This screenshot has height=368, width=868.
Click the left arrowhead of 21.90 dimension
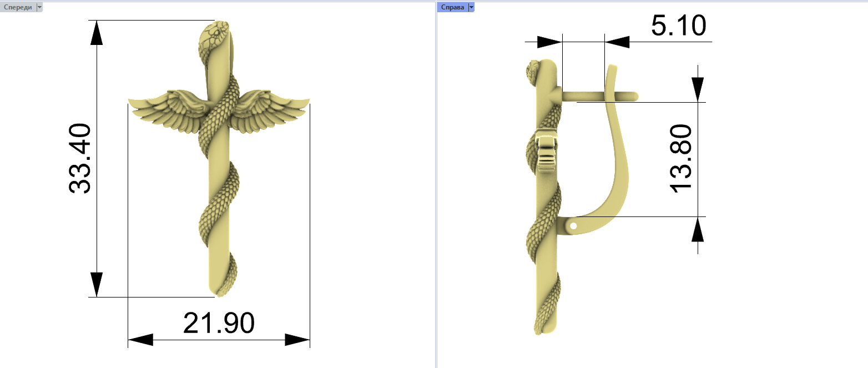click(140, 340)
